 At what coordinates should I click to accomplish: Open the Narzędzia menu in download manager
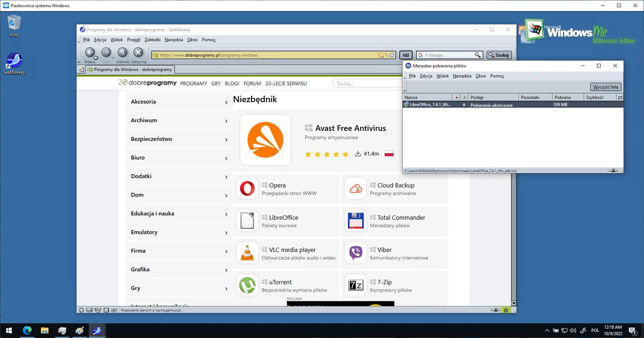[x=462, y=76]
